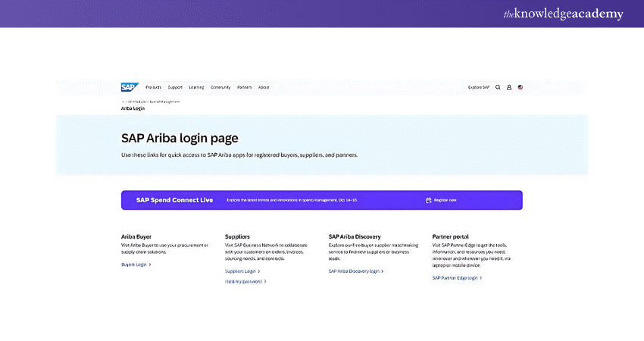Click the SAP Ariba Discovery heading

coord(355,236)
